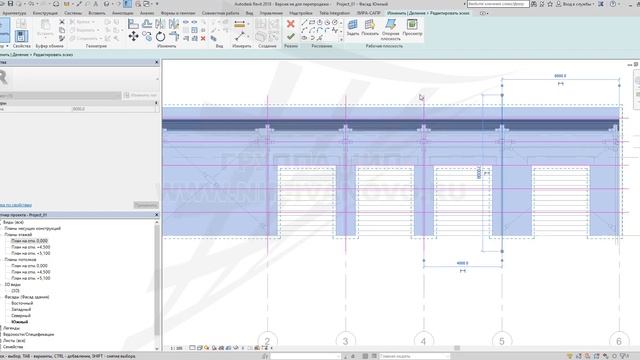
Task: Click the red X delete icon in Modify panel
Action: click(x=203, y=38)
